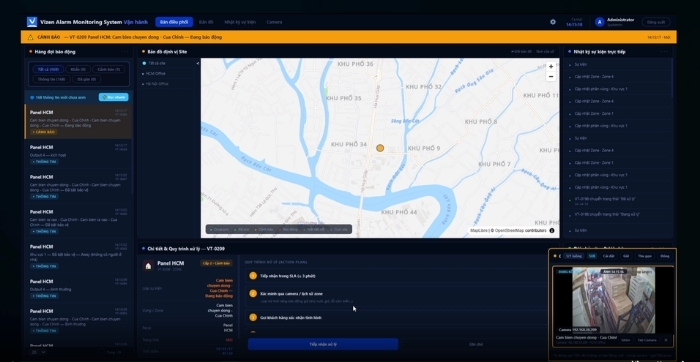
Task: Click the Vizen logo icon
Action: click(32, 22)
